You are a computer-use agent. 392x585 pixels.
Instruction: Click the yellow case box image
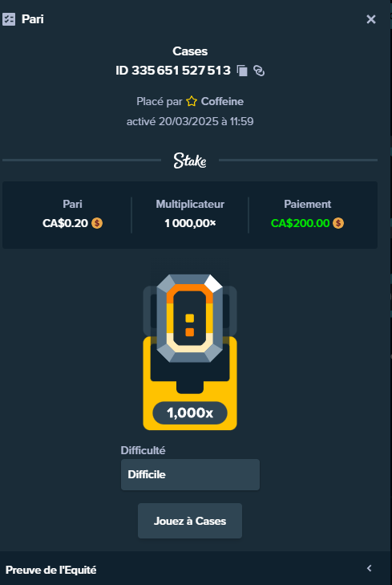pyautogui.click(x=190, y=383)
